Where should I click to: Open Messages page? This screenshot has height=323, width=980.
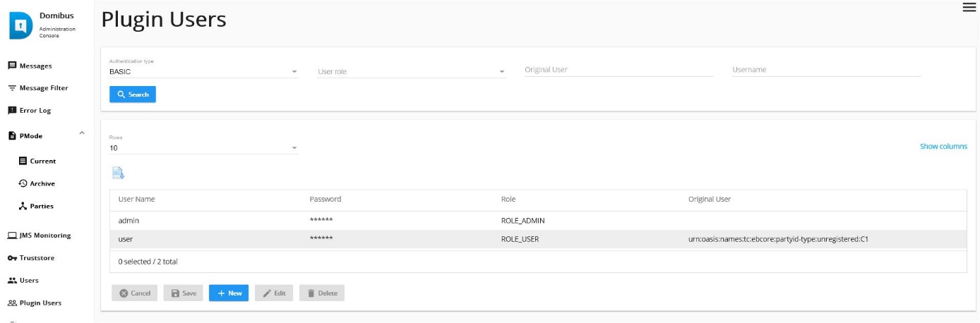(35, 66)
